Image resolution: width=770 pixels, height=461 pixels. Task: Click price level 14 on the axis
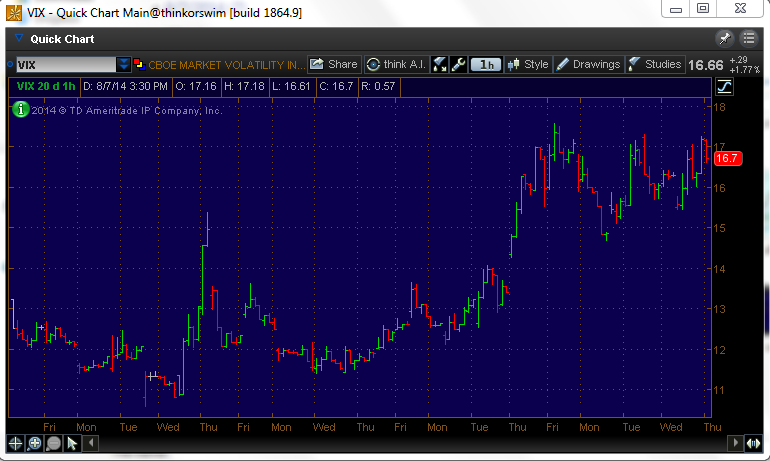pos(719,269)
